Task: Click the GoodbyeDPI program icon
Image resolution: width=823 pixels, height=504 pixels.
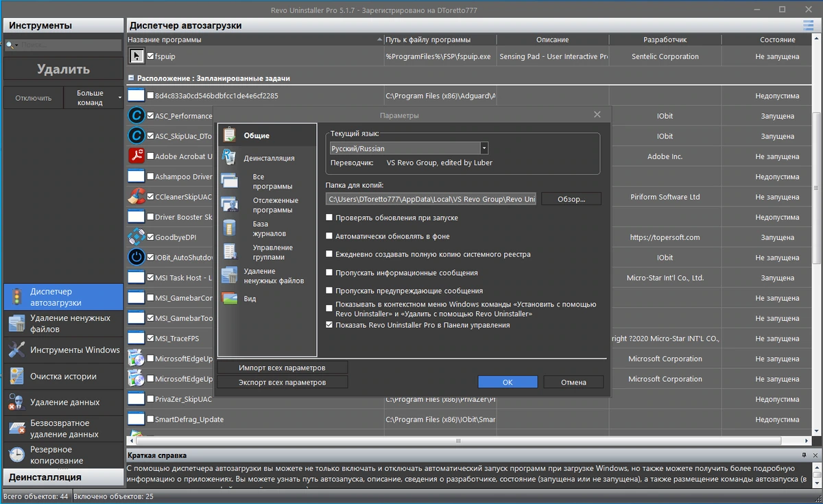Action: (x=136, y=237)
